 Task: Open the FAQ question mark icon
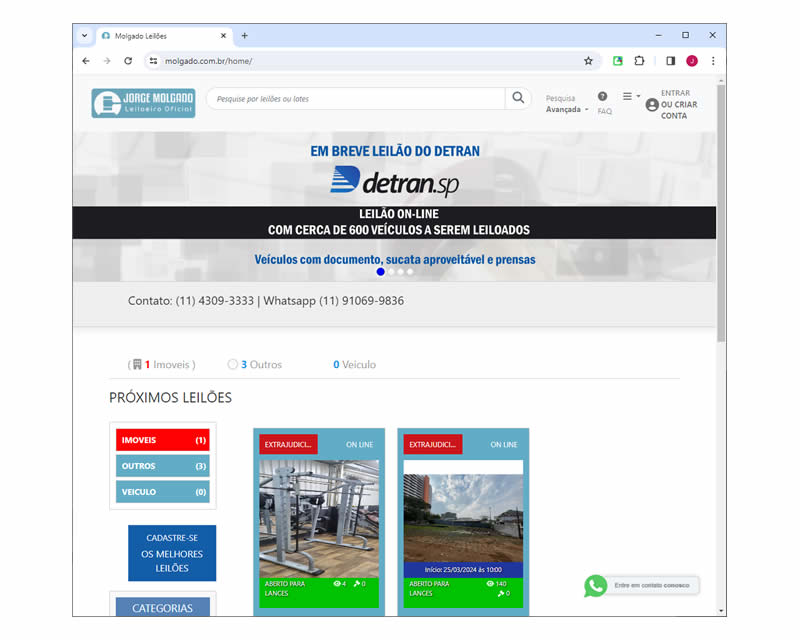tap(602, 97)
